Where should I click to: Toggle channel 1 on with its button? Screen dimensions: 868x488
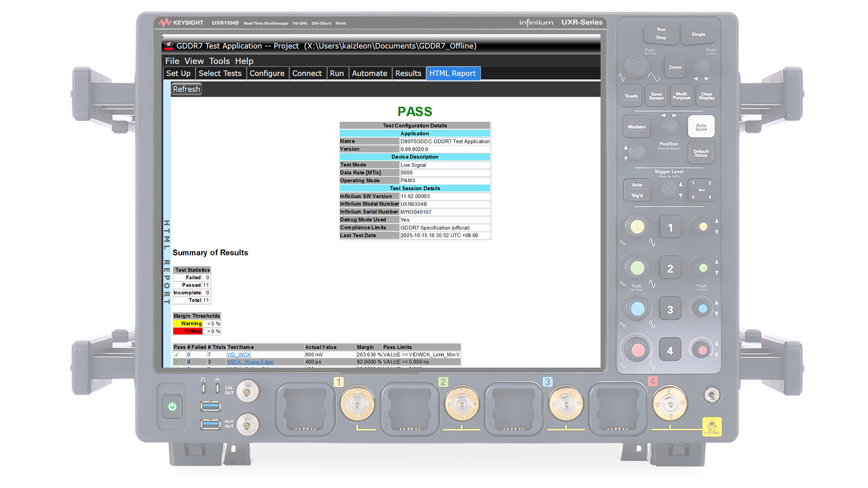(x=670, y=228)
